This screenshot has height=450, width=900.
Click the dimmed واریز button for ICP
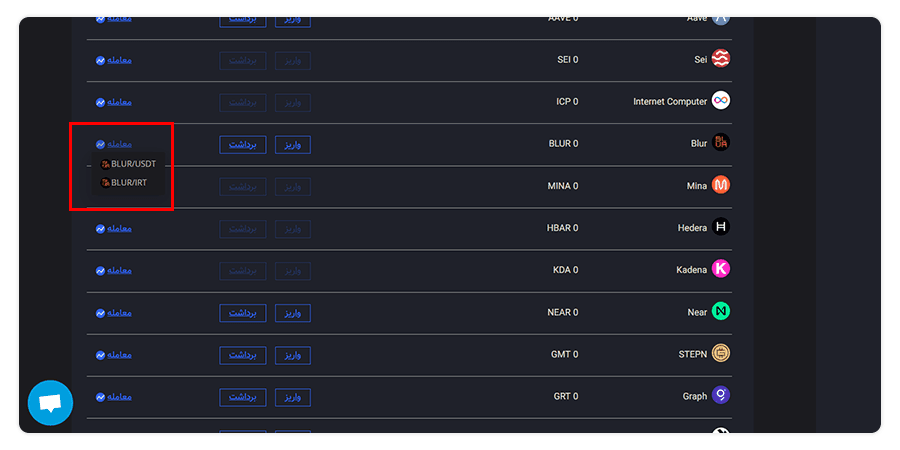point(293,102)
